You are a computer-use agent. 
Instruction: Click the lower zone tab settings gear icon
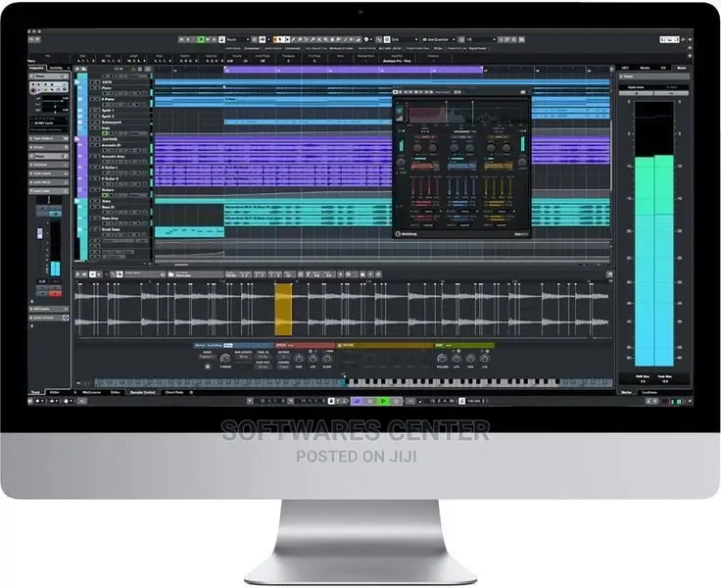[191, 392]
